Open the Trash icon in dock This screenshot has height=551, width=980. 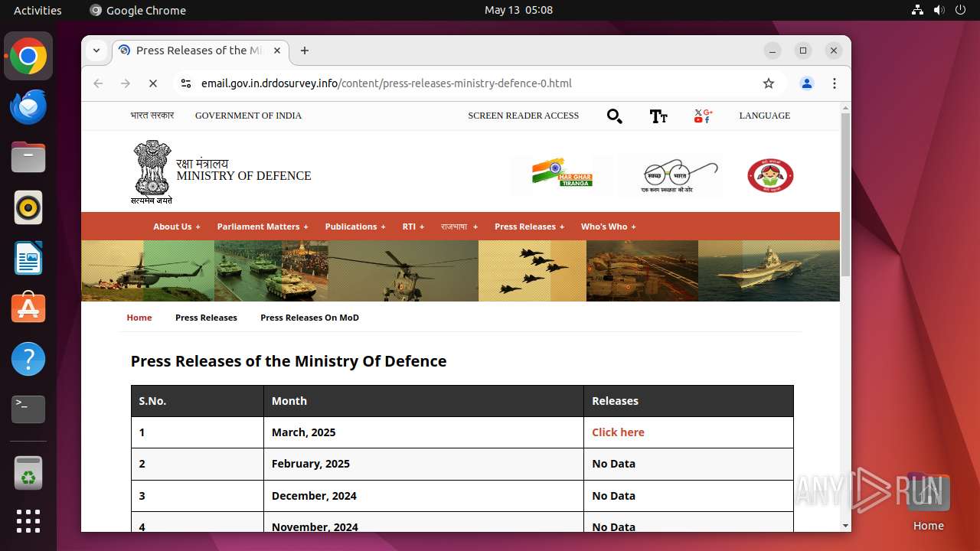(28, 472)
